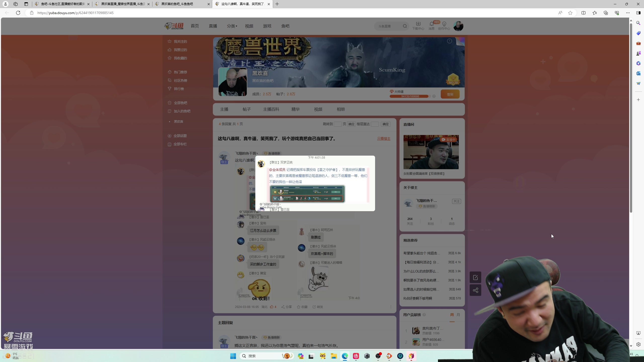The height and width of the screenshot is (362, 644).
Task: Switch contribution ranking to 周
Action: tap(452, 315)
